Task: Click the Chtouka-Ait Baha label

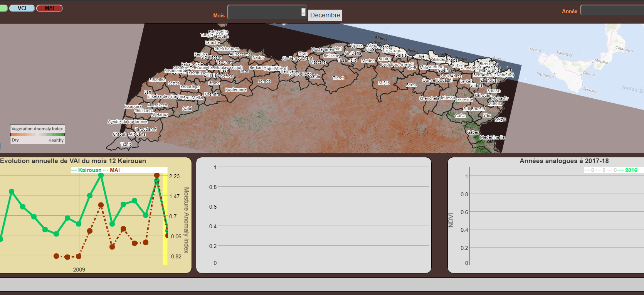Action: (129, 134)
